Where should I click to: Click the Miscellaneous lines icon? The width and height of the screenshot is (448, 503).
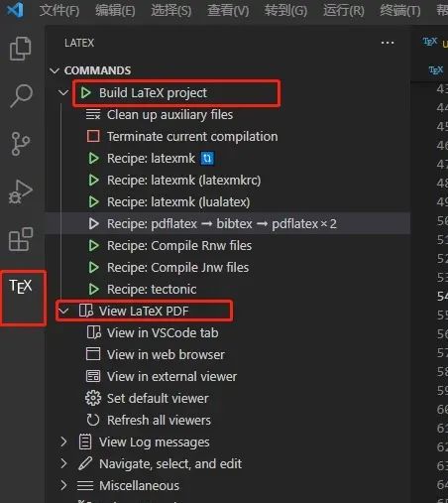tap(85, 485)
